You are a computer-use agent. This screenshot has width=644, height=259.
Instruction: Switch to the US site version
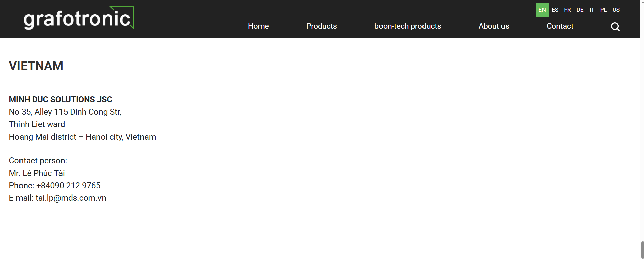[616, 10]
